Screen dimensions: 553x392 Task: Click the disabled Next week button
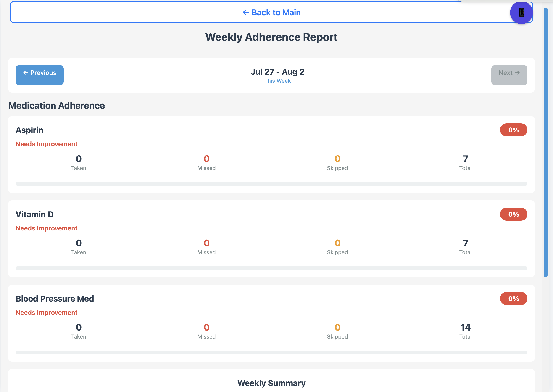(x=509, y=75)
